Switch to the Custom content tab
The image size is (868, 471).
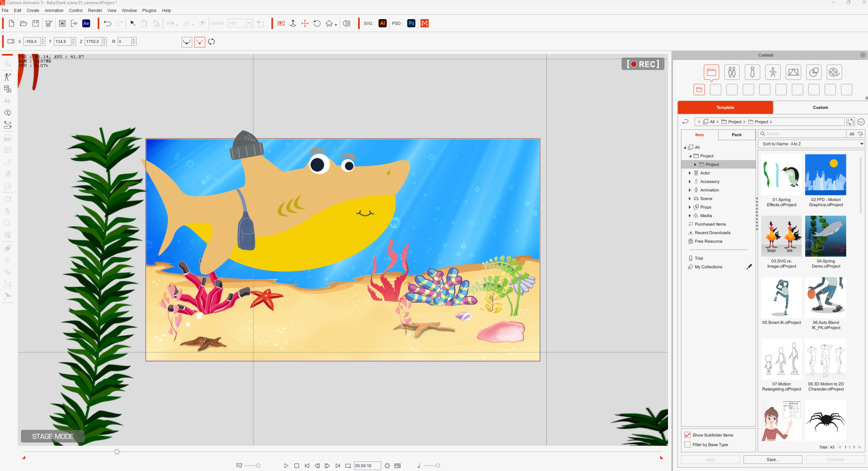(x=820, y=107)
